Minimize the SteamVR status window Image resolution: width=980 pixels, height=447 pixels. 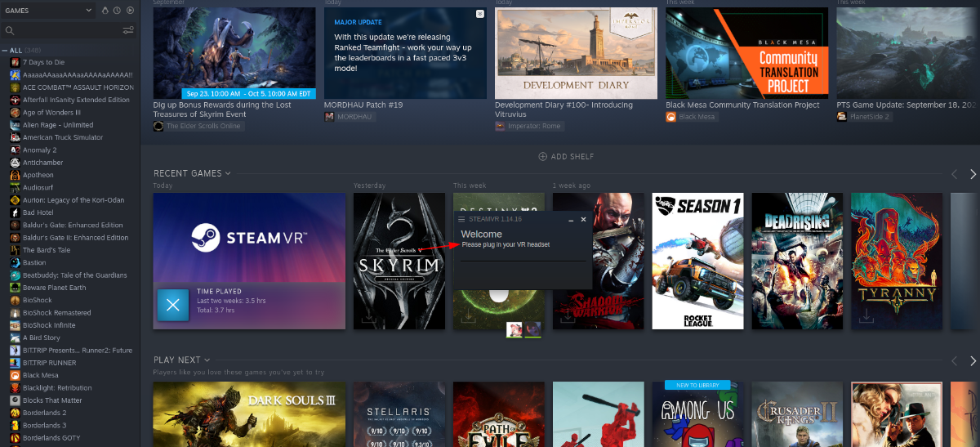[570, 220]
